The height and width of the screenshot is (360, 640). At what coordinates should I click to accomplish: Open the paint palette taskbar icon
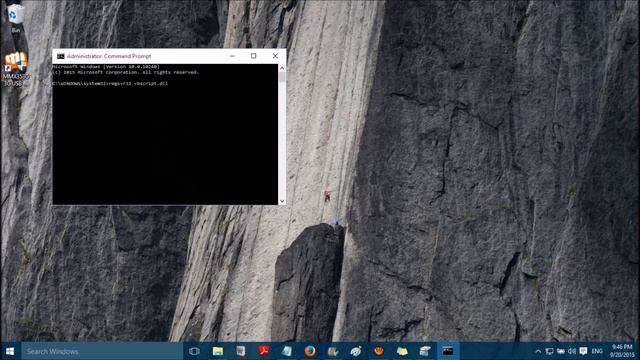pos(356,351)
